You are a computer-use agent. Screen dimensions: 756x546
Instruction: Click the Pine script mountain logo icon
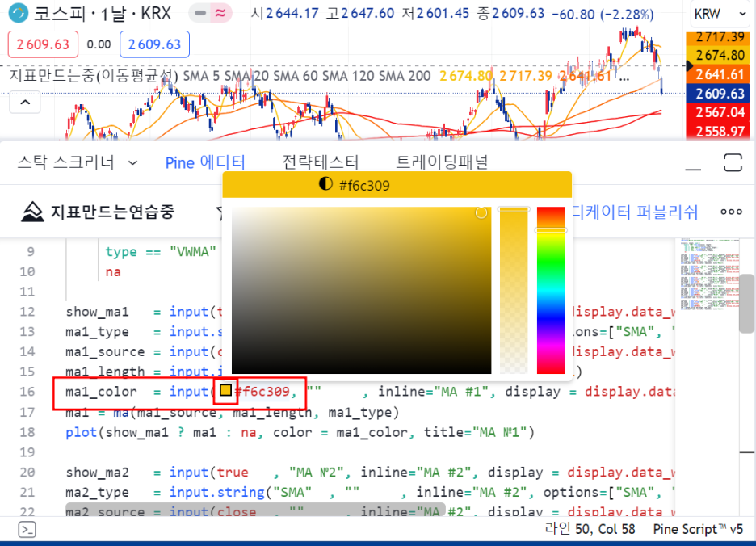click(32, 212)
